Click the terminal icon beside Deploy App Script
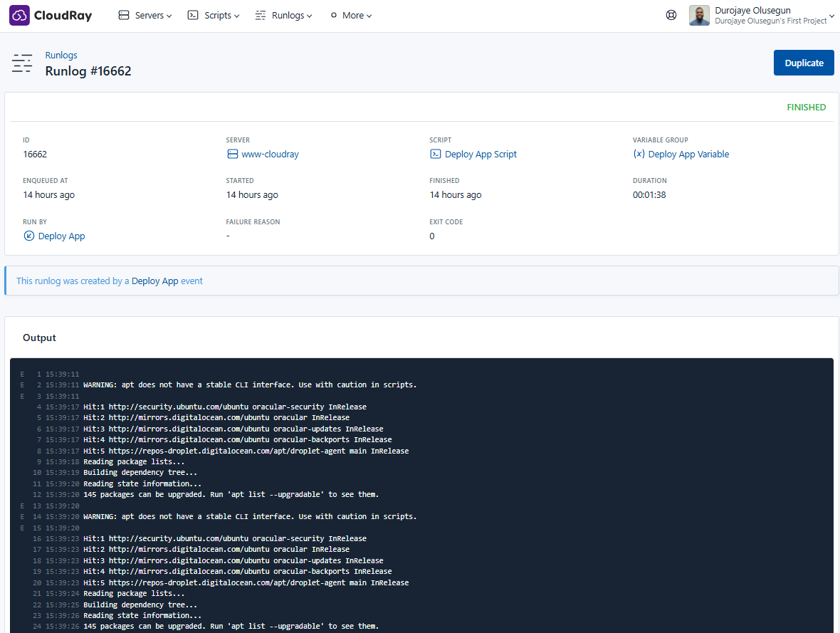Viewport: 840px width, 633px height. click(436, 155)
